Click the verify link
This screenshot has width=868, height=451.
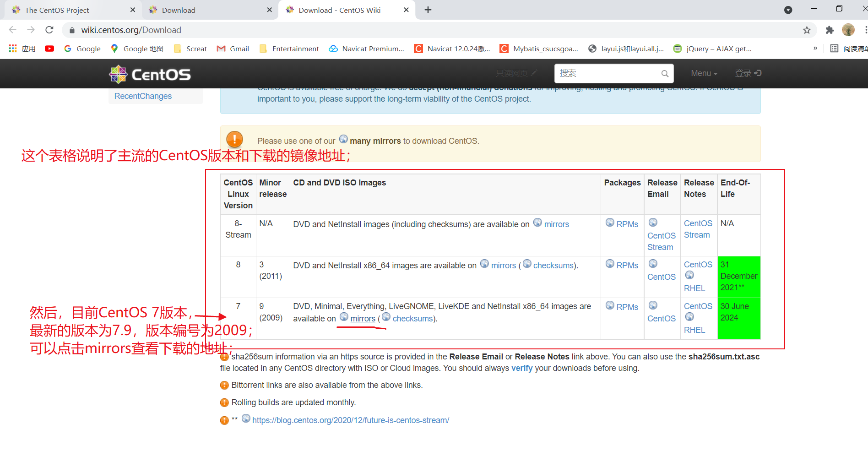[521, 368]
